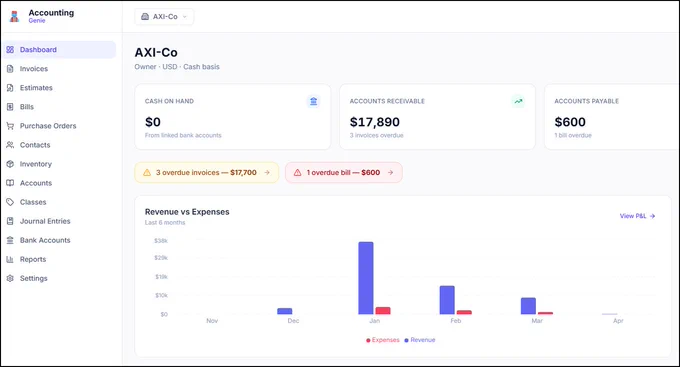Click the Inventory box icon
Viewport: 680px width, 367px height.
pyautogui.click(x=10, y=164)
